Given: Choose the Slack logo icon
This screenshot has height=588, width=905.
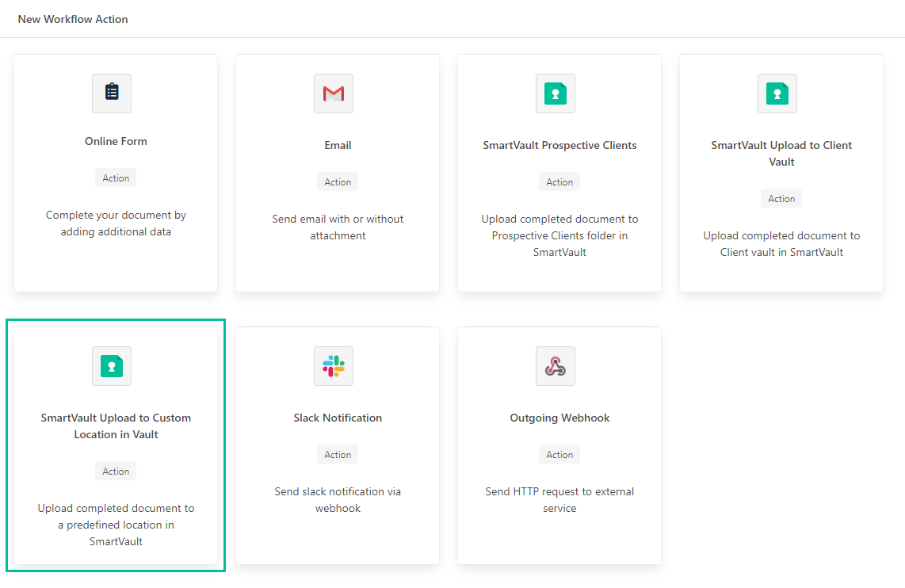Looking at the screenshot, I should [334, 366].
